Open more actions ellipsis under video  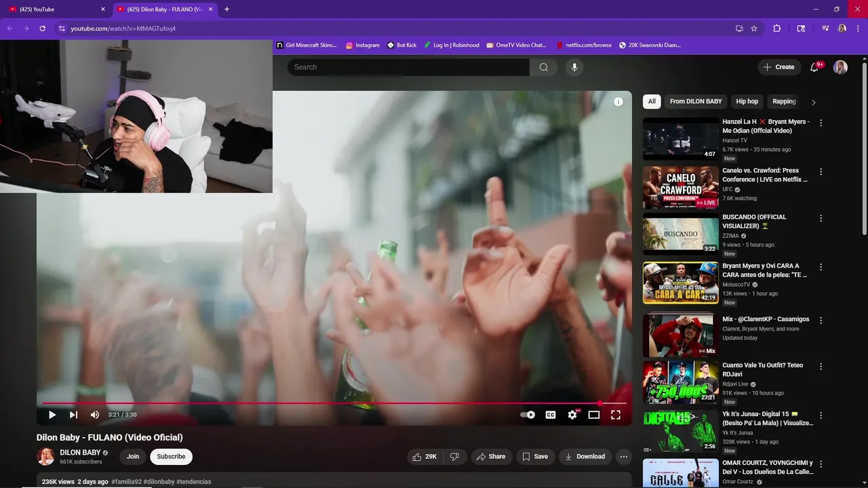click(x=624, y=457)
